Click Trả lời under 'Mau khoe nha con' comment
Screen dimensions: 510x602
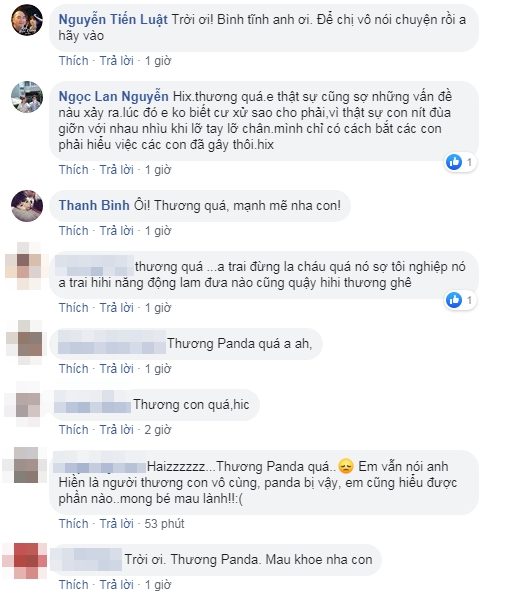tap(116, 585)
